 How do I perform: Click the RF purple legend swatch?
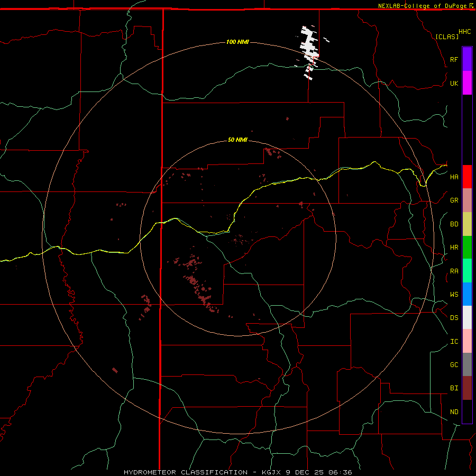(467, 59)
